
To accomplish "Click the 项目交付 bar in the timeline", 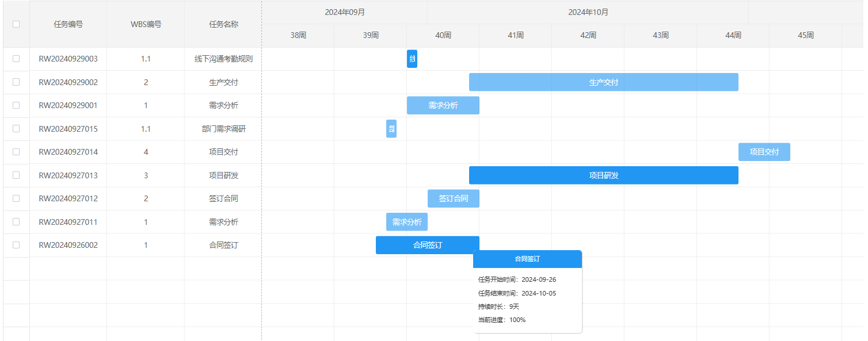I will tap(764, 152).
